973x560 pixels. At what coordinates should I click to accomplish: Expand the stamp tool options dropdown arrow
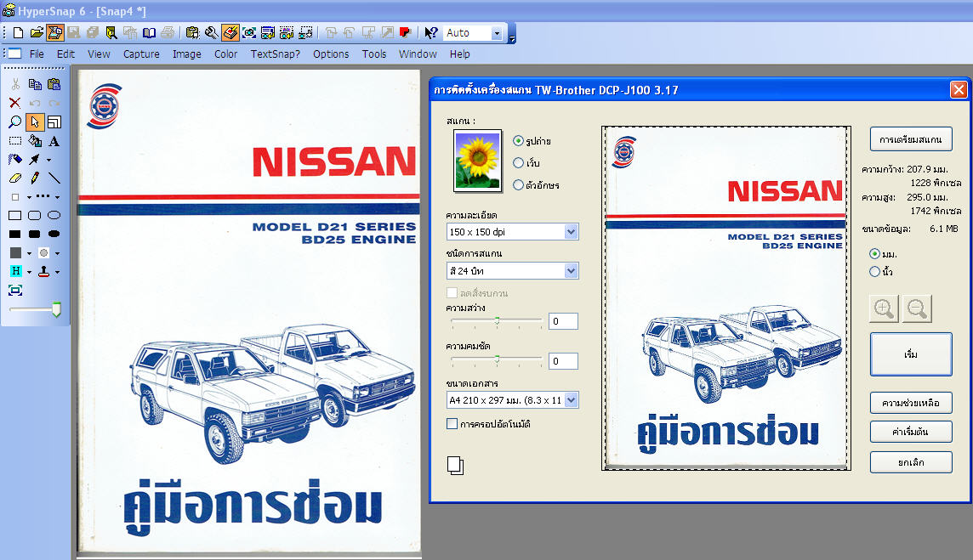pos(58,272)
